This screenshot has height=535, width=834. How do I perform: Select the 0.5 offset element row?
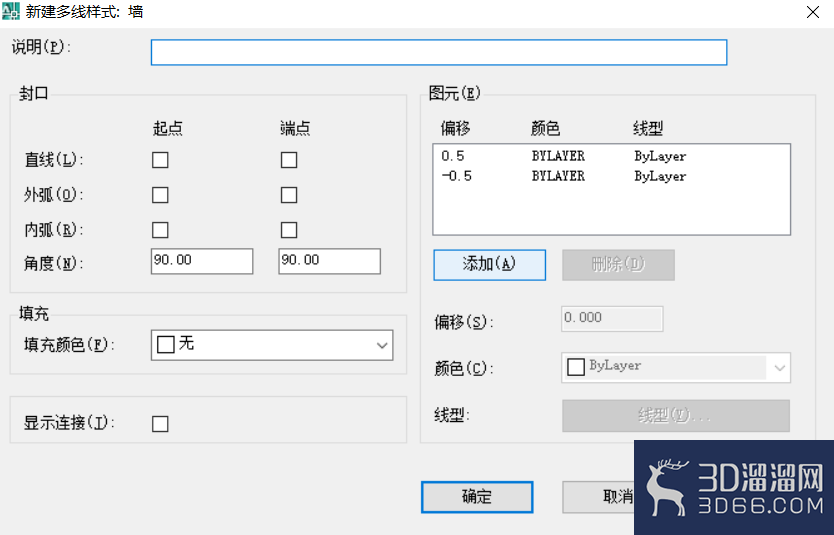[611, 156]
